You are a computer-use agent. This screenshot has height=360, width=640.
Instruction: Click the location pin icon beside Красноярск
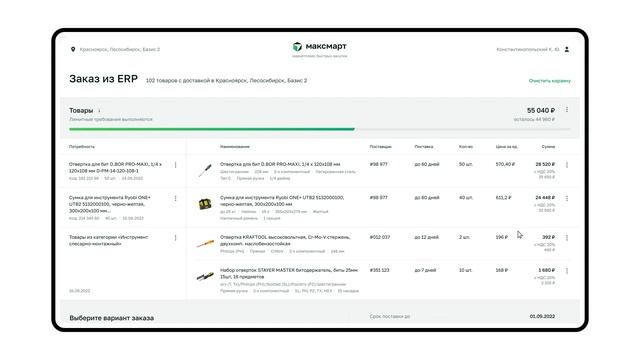pyautogui.click(x=73, y=49)
